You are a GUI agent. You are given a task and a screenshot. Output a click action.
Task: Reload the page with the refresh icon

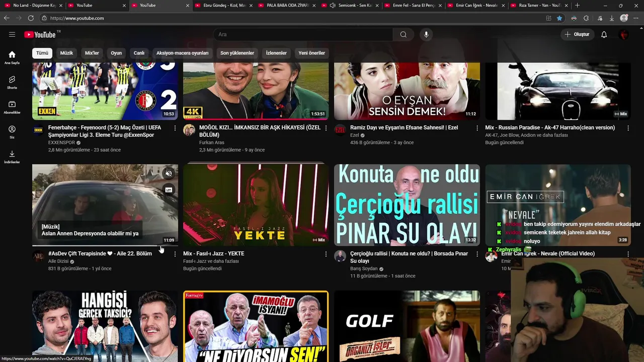(x=31, y=18)
